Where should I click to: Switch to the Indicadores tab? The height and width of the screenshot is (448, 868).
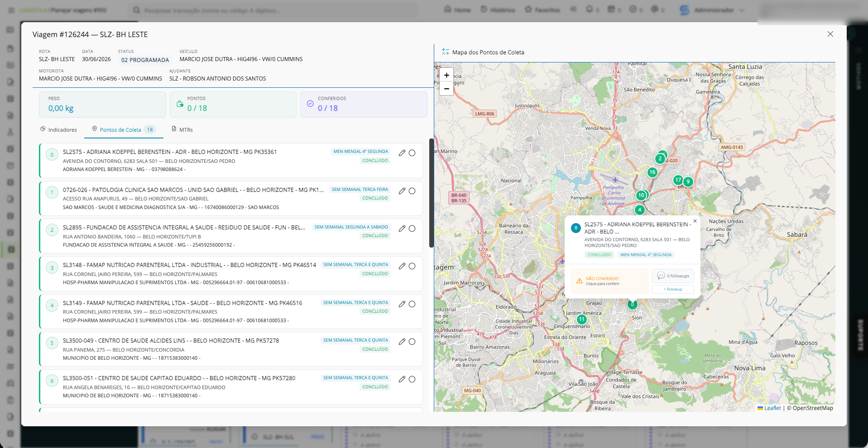(x=58, y=130)
